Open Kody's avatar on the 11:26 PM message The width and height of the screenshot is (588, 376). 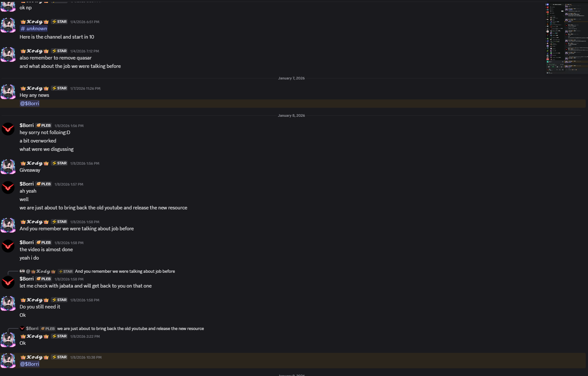point(8,92)
